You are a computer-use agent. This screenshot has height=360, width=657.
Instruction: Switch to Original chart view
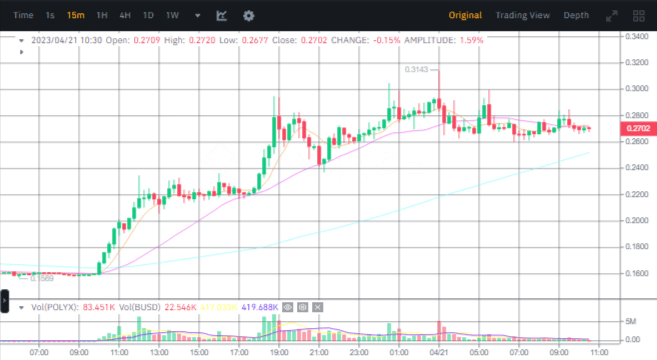tap(465, 16)
